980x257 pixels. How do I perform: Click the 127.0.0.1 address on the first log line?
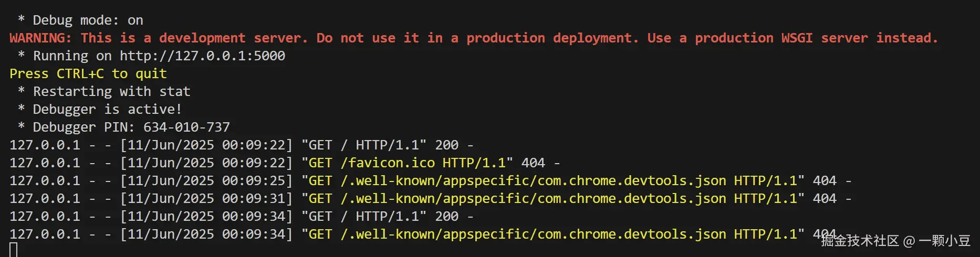tap(45, 145)
